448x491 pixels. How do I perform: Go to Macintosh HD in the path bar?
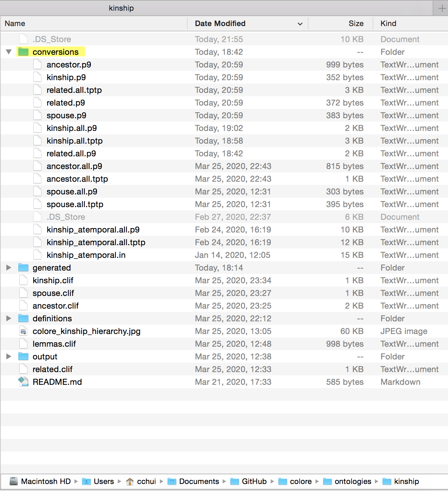(46, 481)
